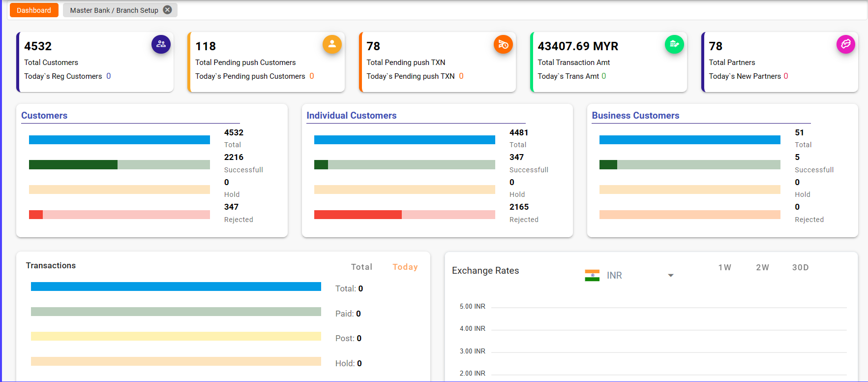Click the Customers panel heading
The height and width of the screenshot is (382, 868).
coord(44,116)
